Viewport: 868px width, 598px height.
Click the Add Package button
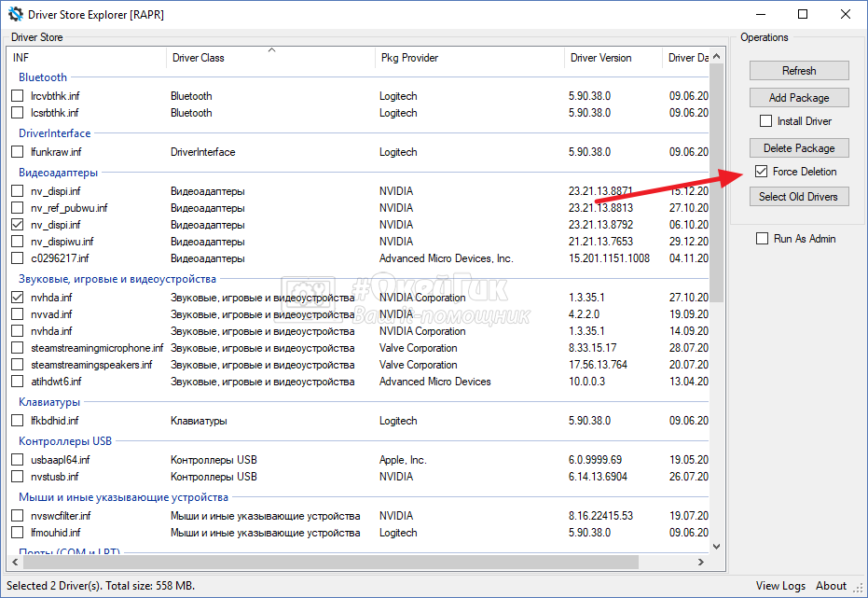pyautogui.click(x=799, y=98)
